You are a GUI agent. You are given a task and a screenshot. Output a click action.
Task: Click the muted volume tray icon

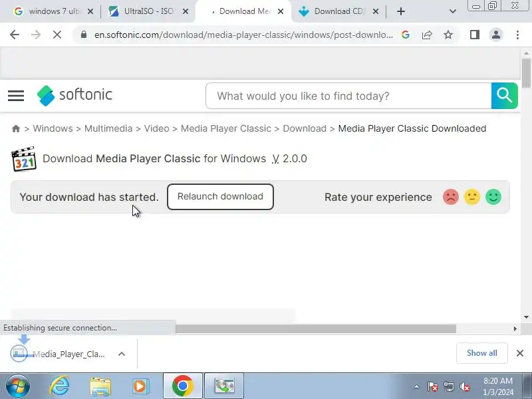click(464, 386)
